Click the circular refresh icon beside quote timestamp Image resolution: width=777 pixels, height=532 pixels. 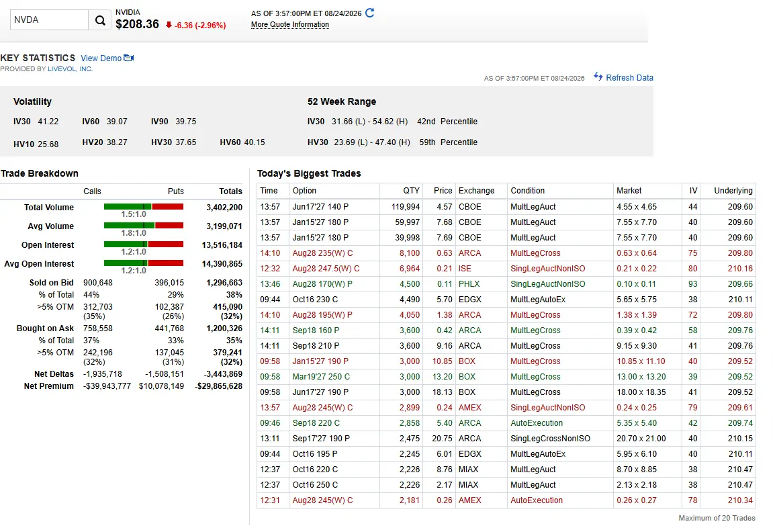[x=369, y=13]
